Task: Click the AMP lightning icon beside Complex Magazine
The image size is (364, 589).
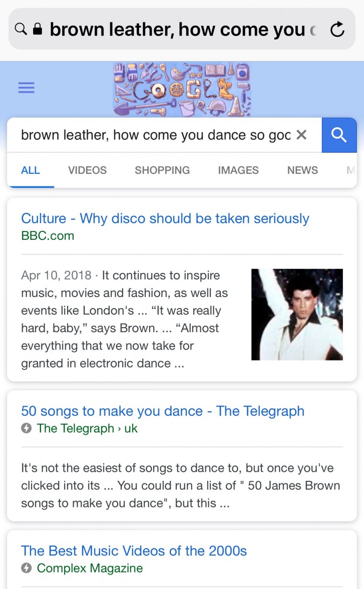Action: pyautogui.click(x=26, y=568)
